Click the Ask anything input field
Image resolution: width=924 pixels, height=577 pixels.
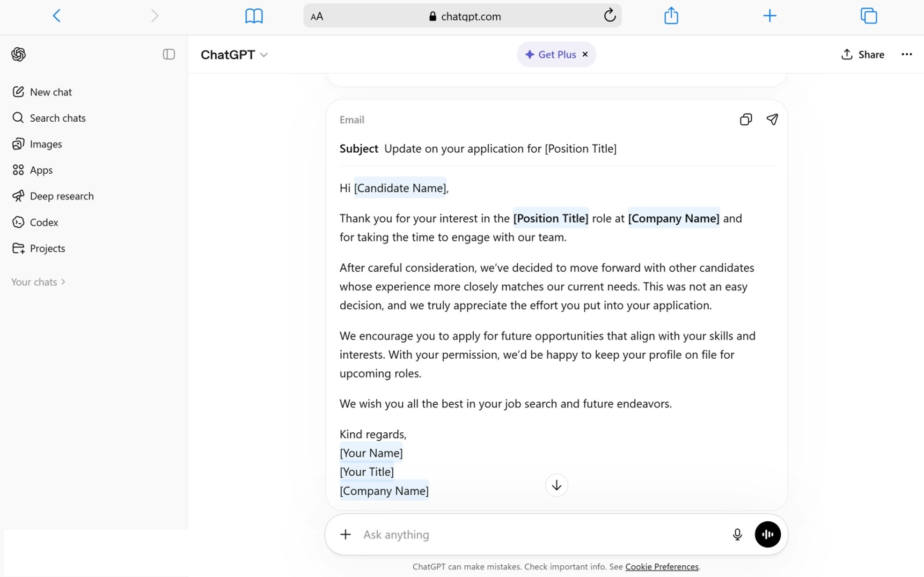tap(543, 534)
